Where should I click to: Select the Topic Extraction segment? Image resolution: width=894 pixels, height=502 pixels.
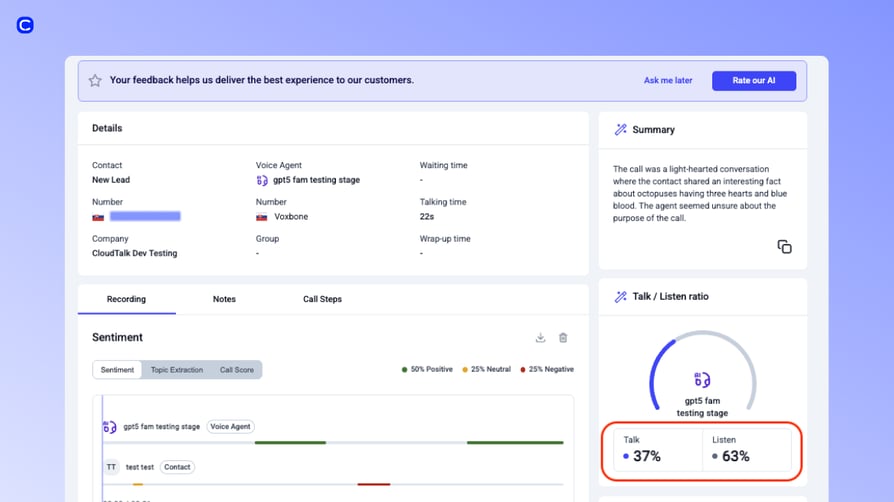[x=177, y=370]
